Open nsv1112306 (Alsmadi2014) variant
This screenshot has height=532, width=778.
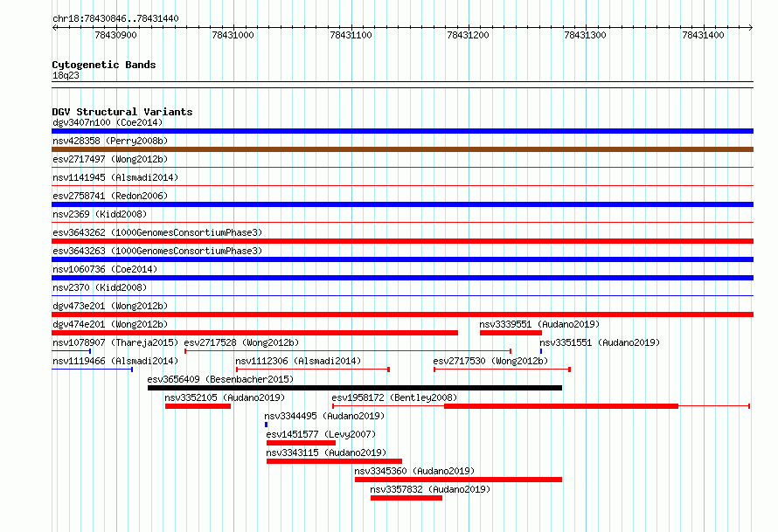298,361
